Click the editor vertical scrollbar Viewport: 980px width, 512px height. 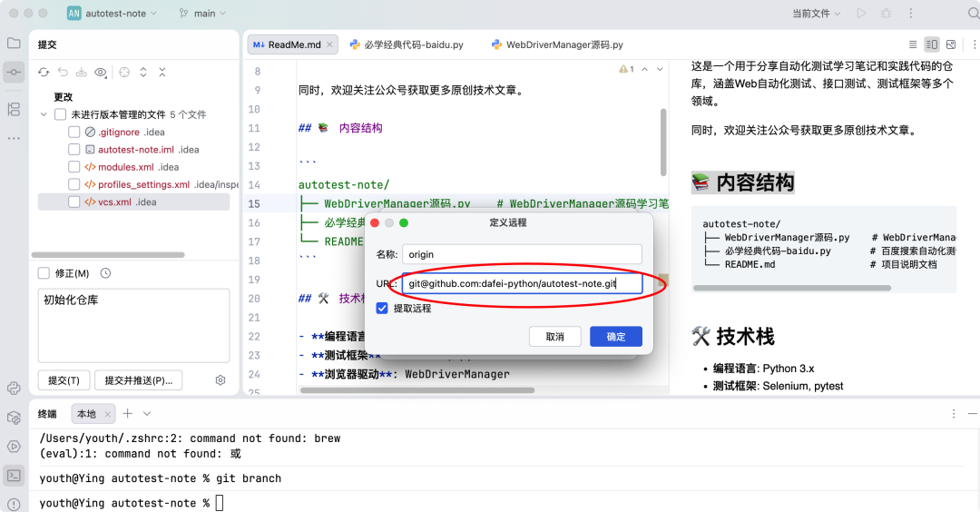click(663, 143)
